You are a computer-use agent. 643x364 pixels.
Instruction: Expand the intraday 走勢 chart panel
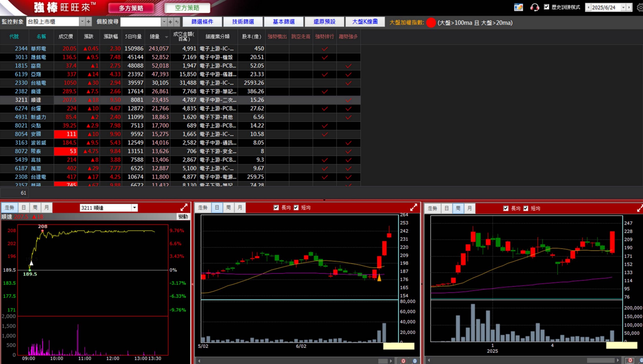coord(184,207)
